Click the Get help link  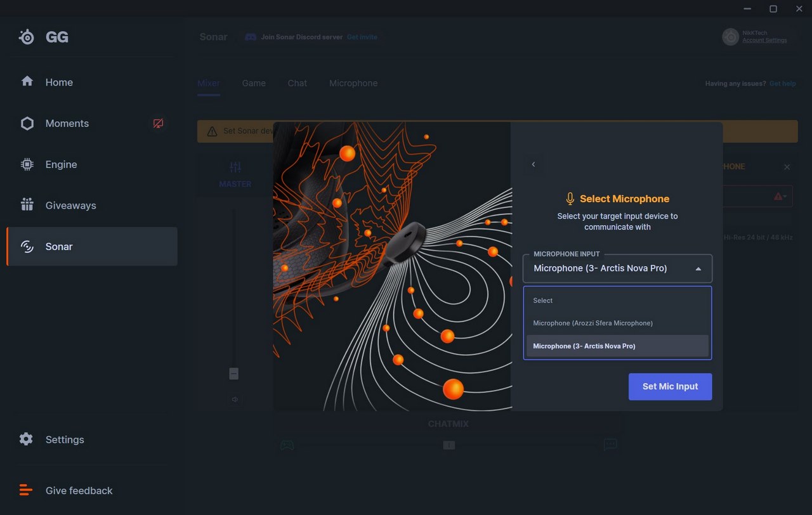click(x=783, y=84)
